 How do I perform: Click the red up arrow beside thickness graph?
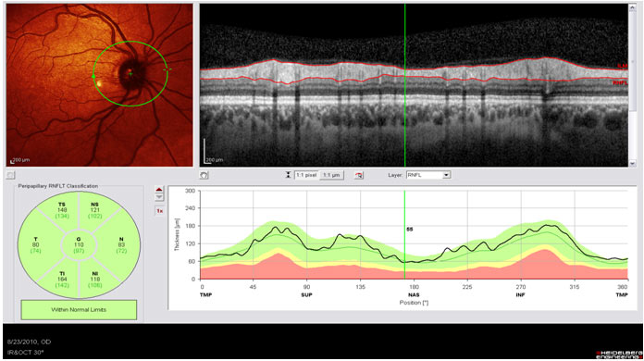click(x=159, y=190)
